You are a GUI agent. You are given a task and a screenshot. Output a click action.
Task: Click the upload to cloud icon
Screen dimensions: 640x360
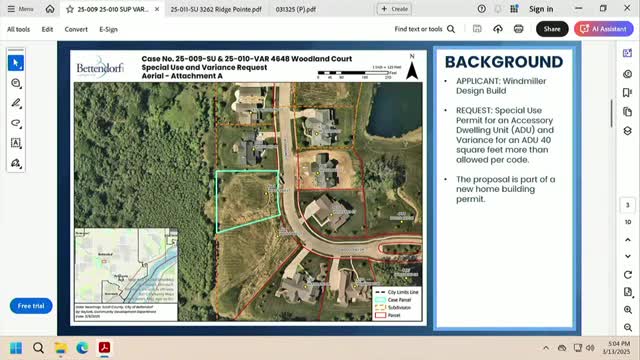[498, 29]
